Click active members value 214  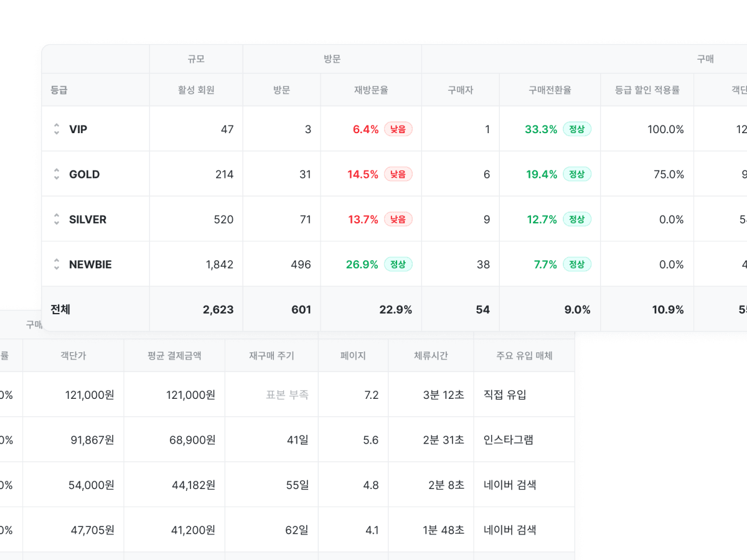pos(224,174)
